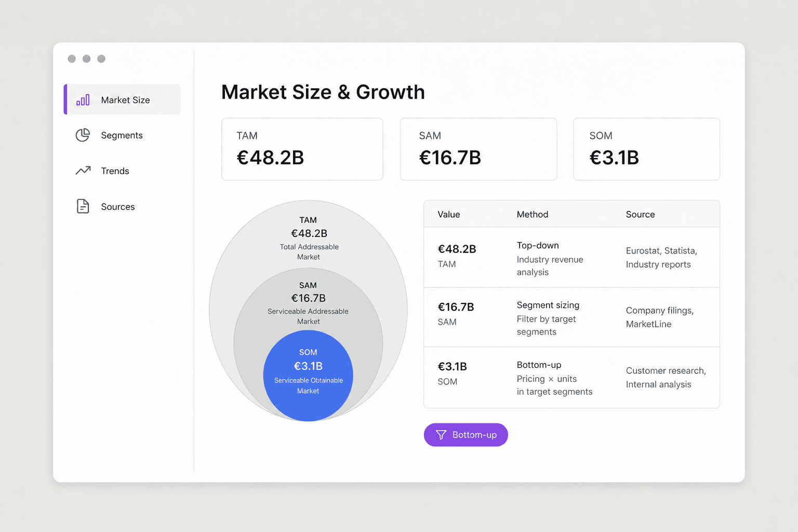The height and width of the screenshot is (532, 798).
Task: Select the Top-down TAM table row
Action: point(571,258)
